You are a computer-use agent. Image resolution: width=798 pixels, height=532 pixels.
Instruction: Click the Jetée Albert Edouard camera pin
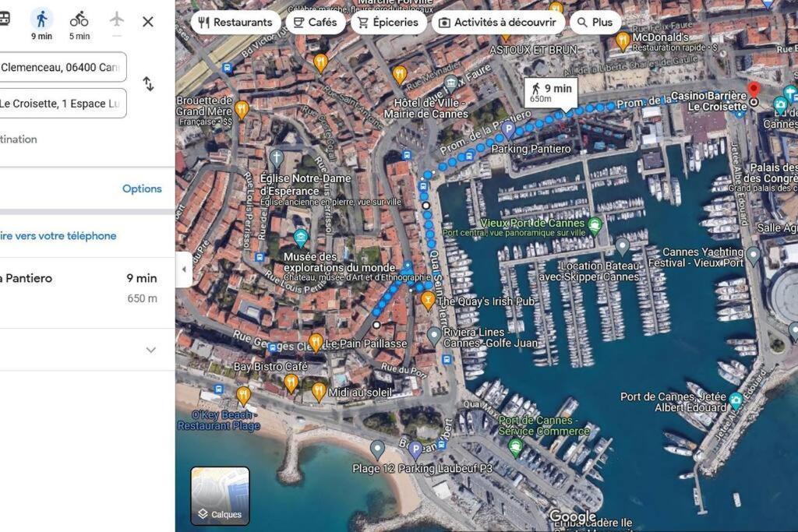click(736, 401)
